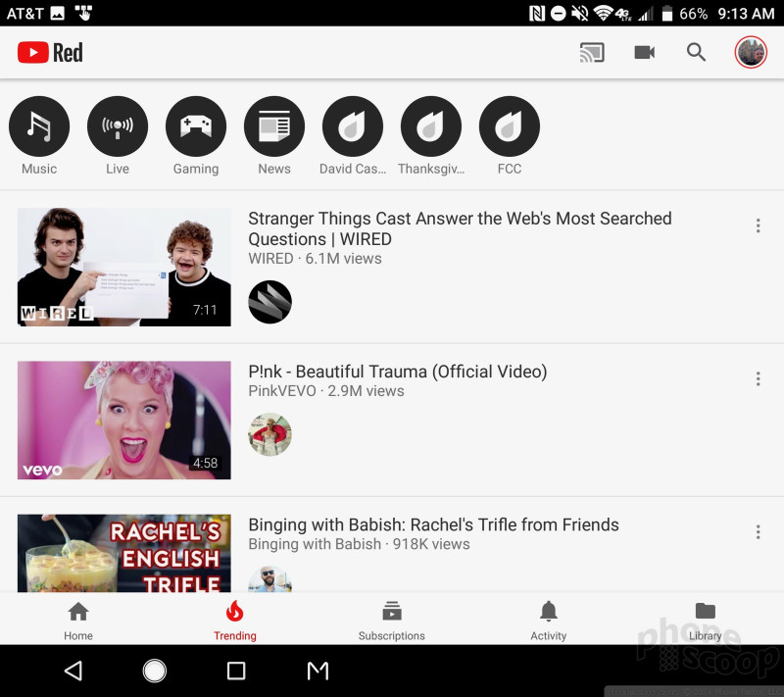Tap 'Binging with Babish · 918K views' text
The height and width of the screenshot is (697, 784).
(x=359, y=543)
